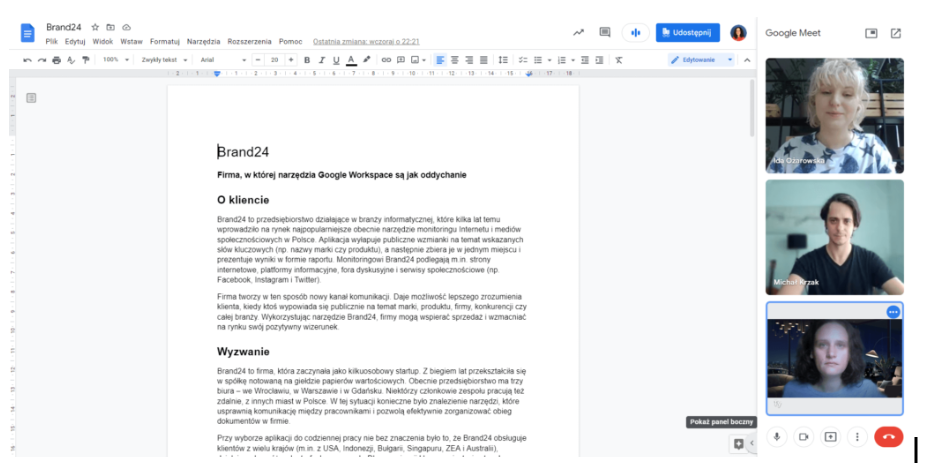Decrease the paragraph indent

[585, 60]
